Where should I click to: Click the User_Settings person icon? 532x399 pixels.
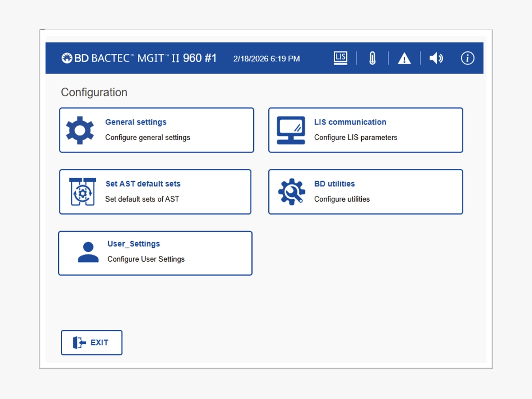pyautogui.click(x=88, y=252)
